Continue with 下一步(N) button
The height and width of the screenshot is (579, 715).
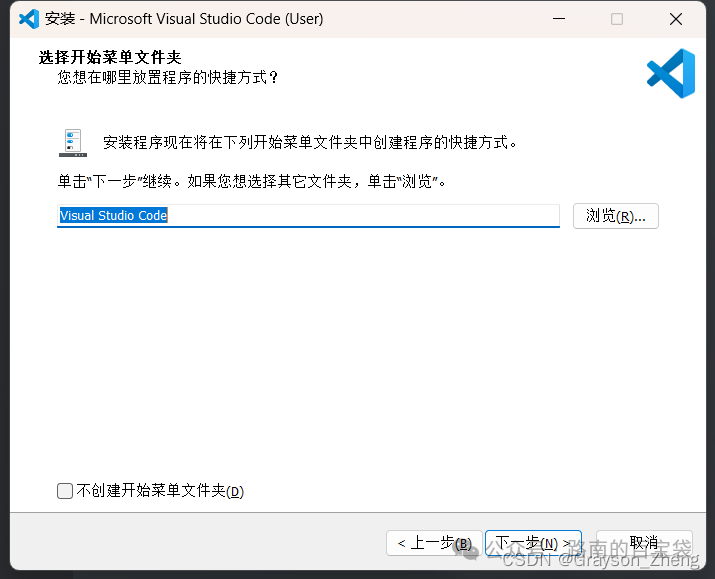(533, 543)
